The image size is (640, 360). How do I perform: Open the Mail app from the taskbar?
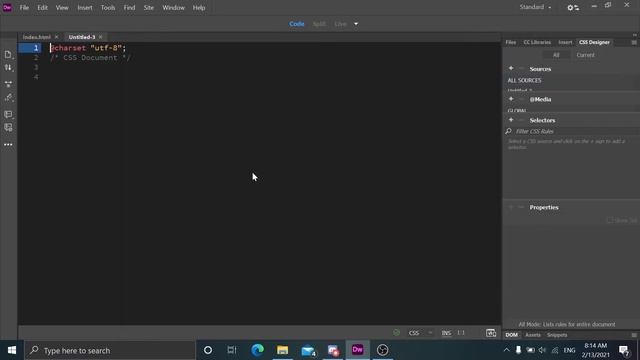click(308, 350)
